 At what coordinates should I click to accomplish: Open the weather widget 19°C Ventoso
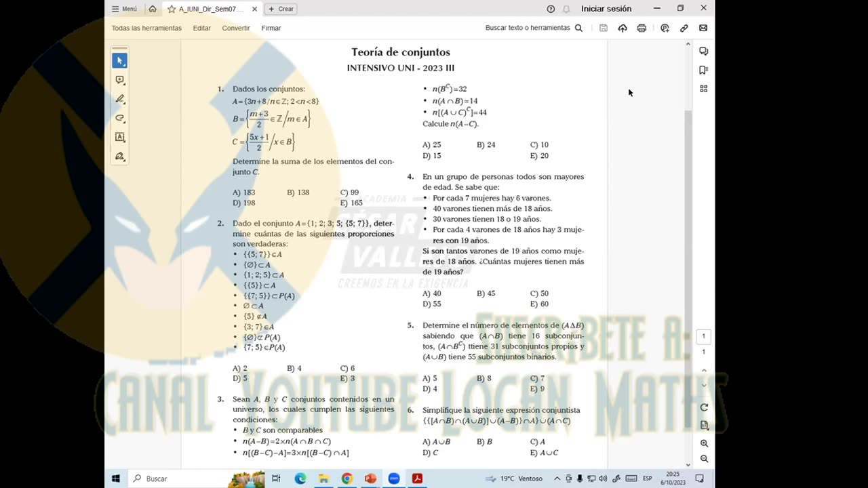(515, 479)
